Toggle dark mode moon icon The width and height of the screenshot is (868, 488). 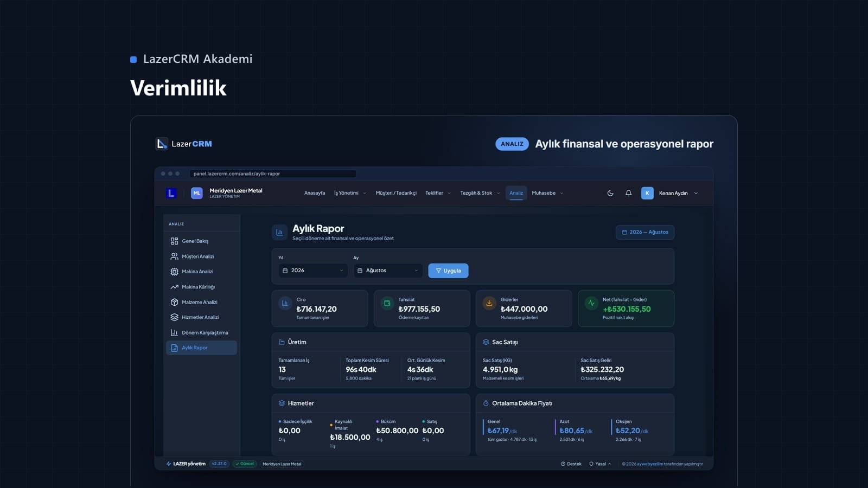(x=610, y=193)
